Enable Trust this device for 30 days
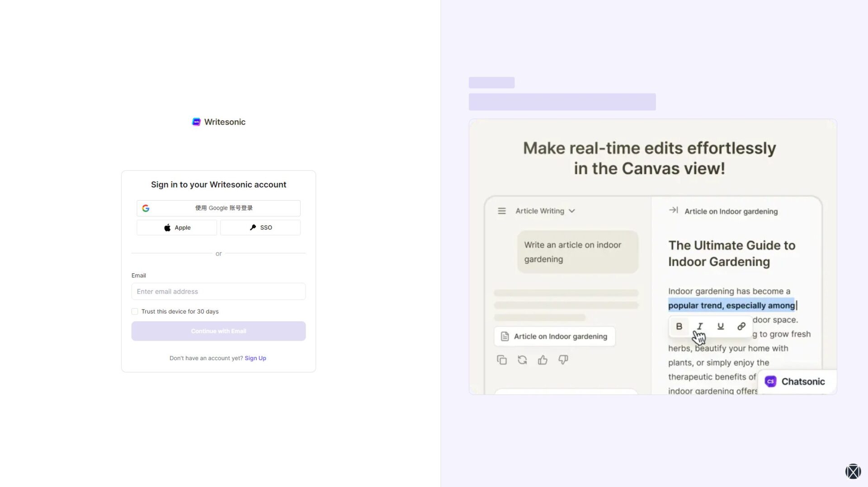 tap(135, 312)
